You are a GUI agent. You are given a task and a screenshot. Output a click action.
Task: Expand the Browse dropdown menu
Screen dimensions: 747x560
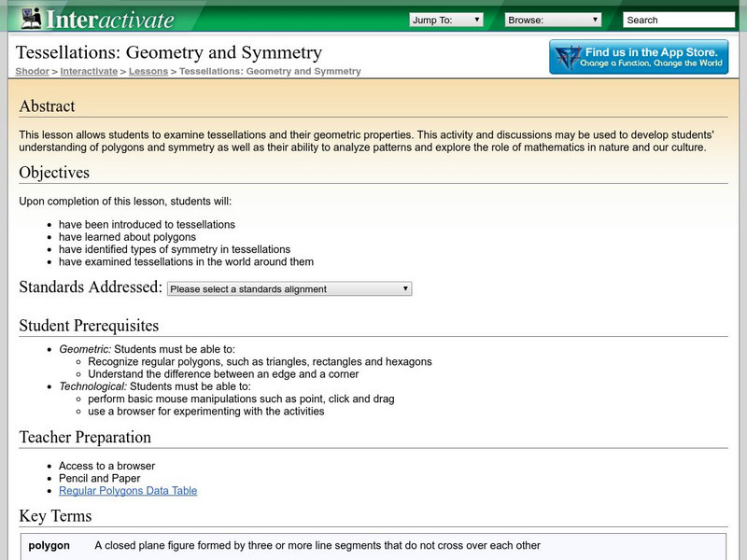(x=553, y=20)
